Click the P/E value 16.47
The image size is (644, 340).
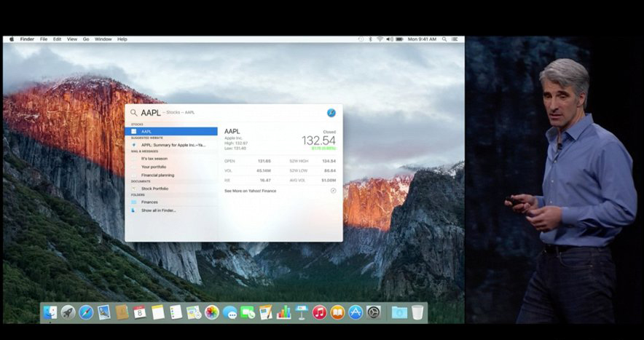265,181
